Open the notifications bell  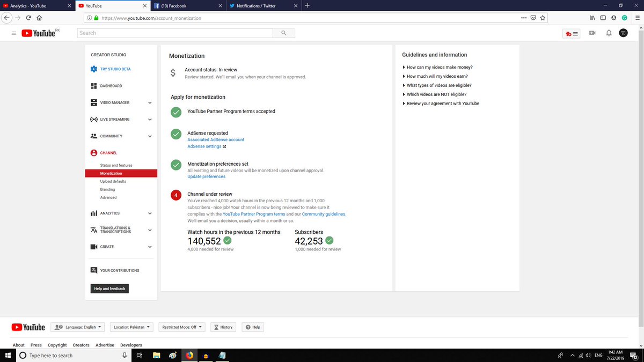point(609,33)
